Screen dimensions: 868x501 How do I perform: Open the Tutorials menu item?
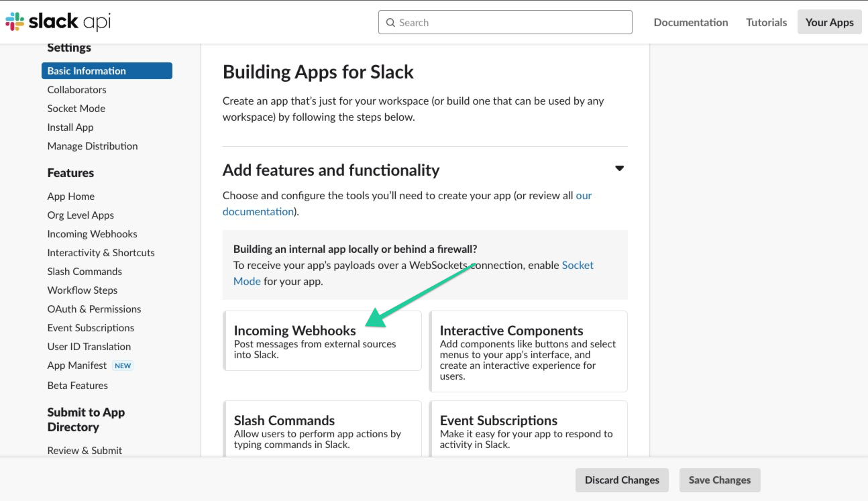[x=766, y=22]
